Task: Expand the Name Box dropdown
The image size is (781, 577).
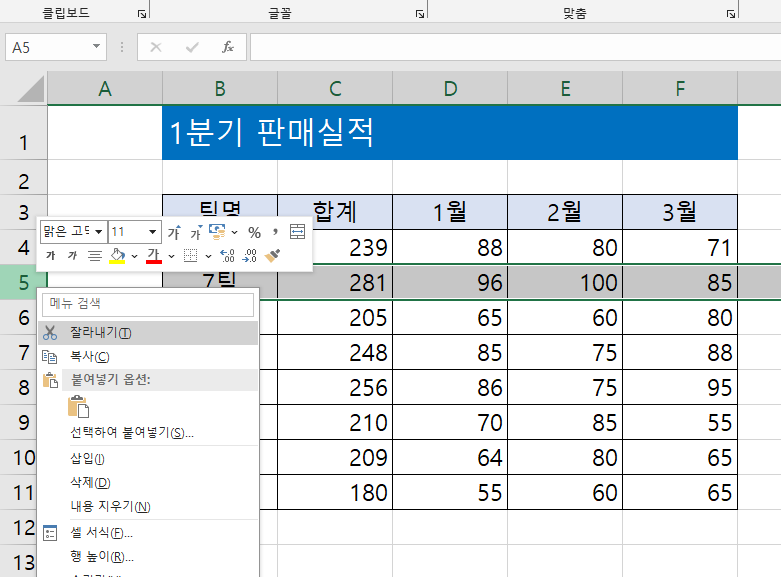Action: [96, 47]
